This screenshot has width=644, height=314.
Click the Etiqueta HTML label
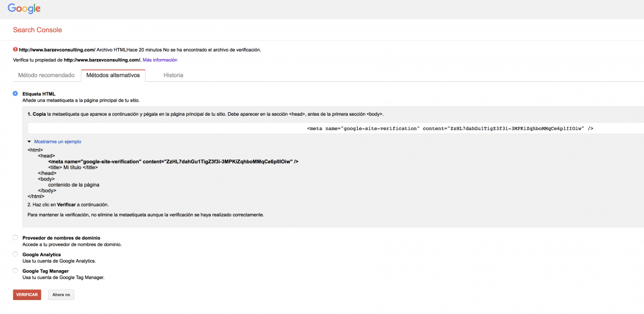click(39, 94)
